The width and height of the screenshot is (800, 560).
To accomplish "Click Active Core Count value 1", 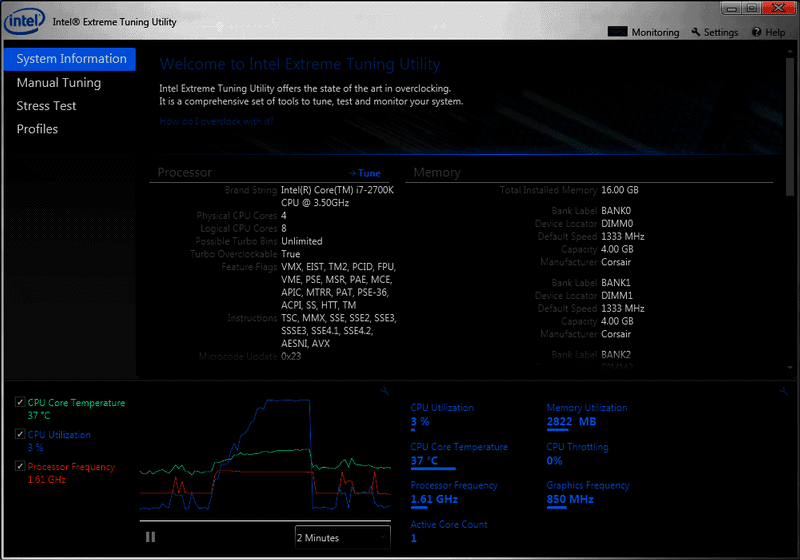I will (414, 538).
